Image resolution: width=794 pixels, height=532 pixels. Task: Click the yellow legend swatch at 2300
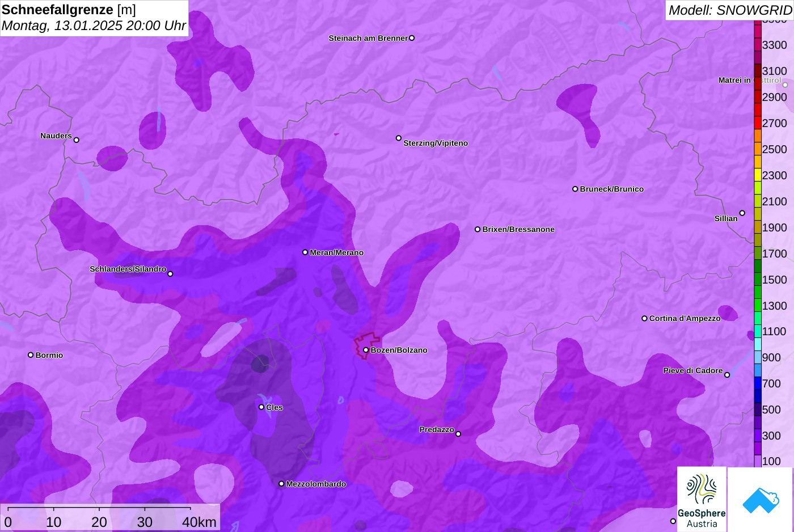(758, 175)
